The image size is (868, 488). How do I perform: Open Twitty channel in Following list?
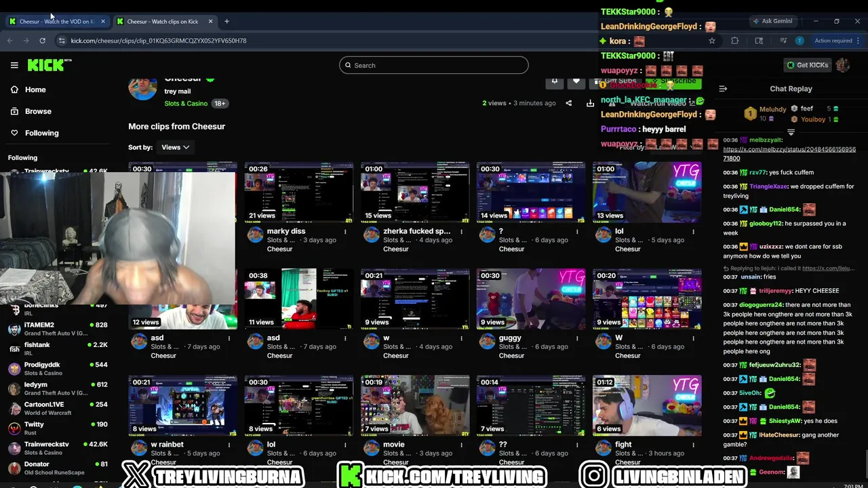click(58, 428)
